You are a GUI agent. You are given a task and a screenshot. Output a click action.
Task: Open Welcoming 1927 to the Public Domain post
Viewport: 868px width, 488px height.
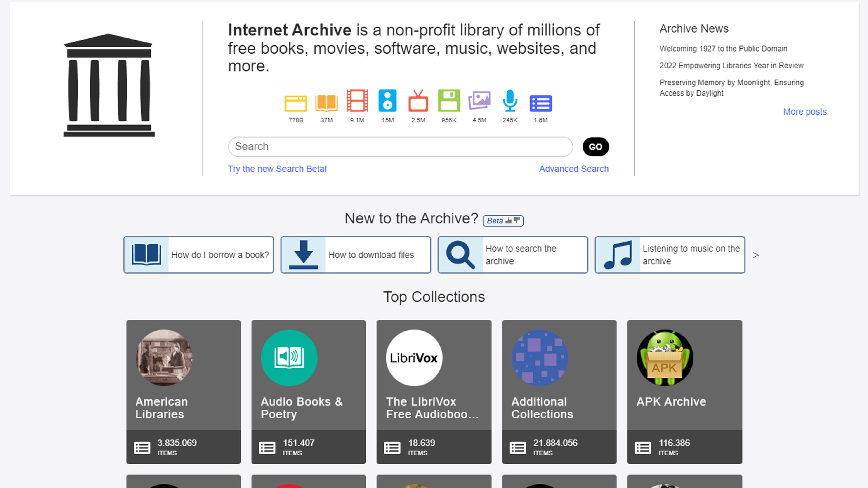pyautogui.click(x=723, y=49)
